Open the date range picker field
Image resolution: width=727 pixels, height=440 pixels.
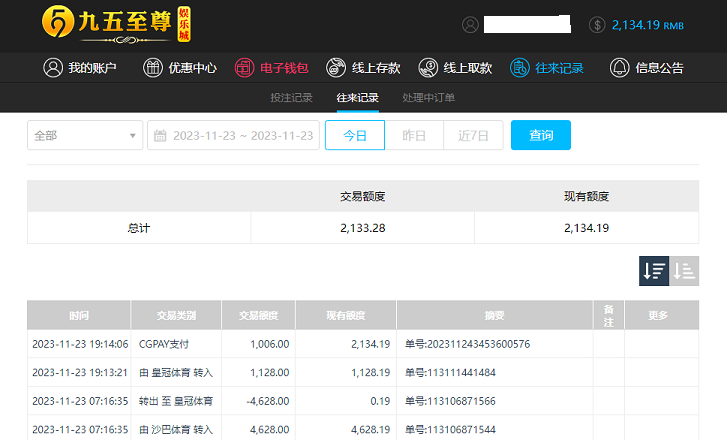coord(233,135)
